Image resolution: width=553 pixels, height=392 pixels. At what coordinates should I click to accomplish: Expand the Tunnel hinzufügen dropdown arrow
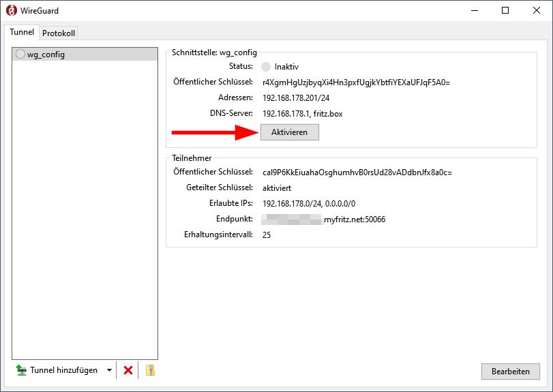(109, 370)
